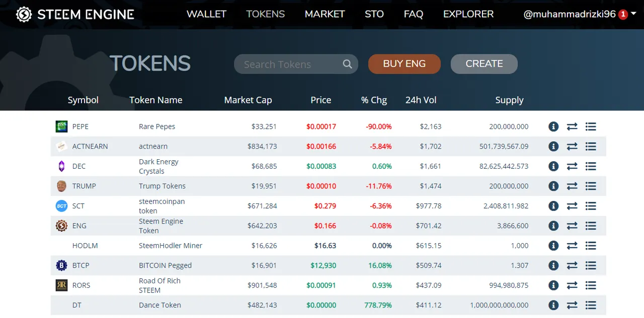Screen dimensions: 644x318
Task: Click exchange arrows for HODLM
Action: 572,246
